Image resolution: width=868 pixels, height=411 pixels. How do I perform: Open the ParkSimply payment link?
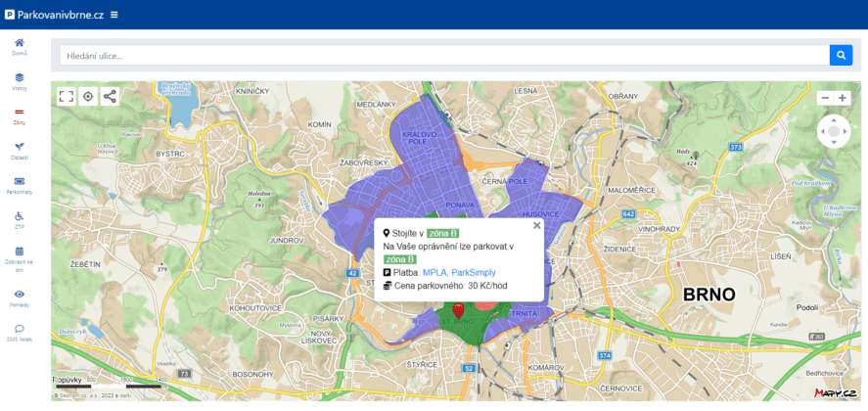point(474,272)
